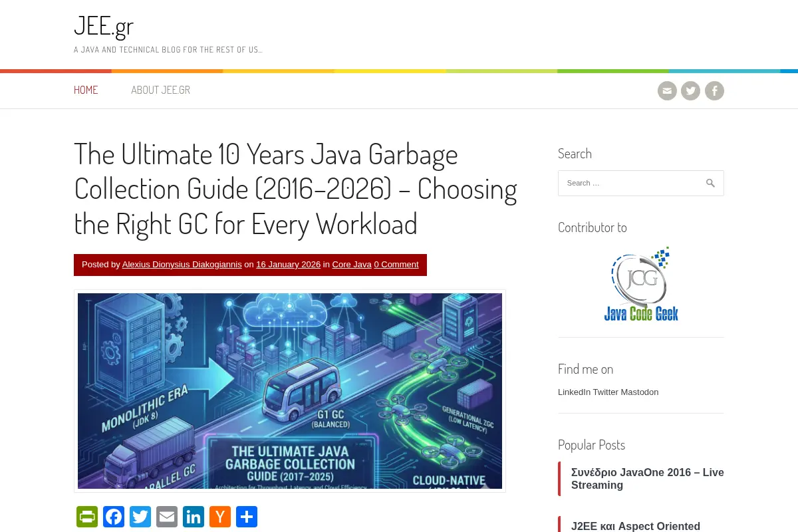Viewport: 798px width, 532px height.
Task: Open the Core Java category link
Action: click(x=352, y=265)
